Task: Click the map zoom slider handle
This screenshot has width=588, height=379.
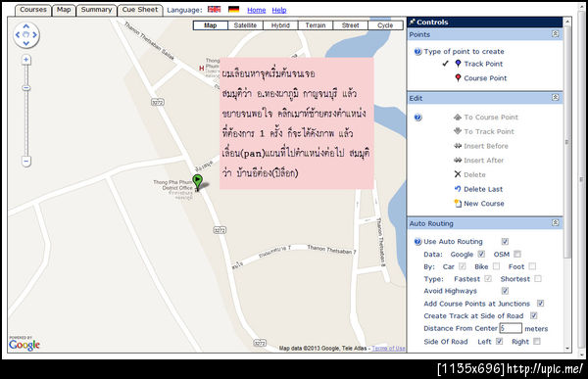Action: (25, 88)
